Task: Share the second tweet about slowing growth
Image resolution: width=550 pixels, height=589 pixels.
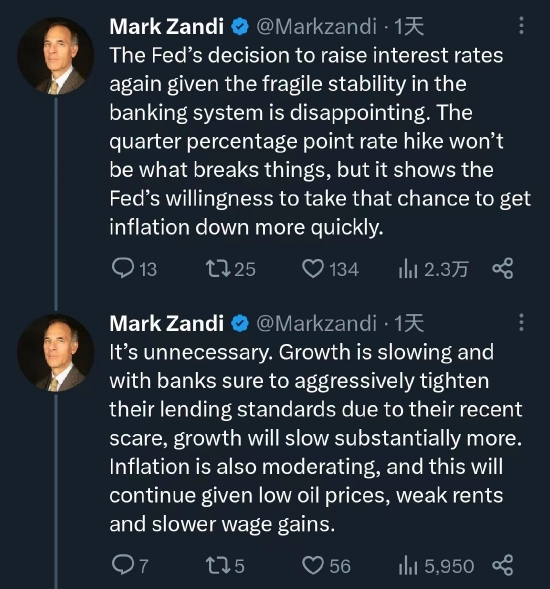Action: pyautogui.click(x=503, y=565)
